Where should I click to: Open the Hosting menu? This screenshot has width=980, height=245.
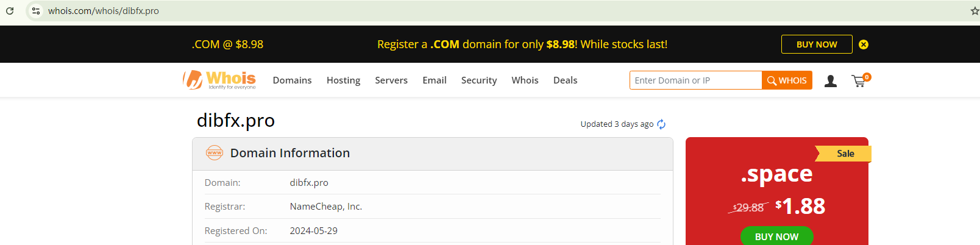pos(343,80)
